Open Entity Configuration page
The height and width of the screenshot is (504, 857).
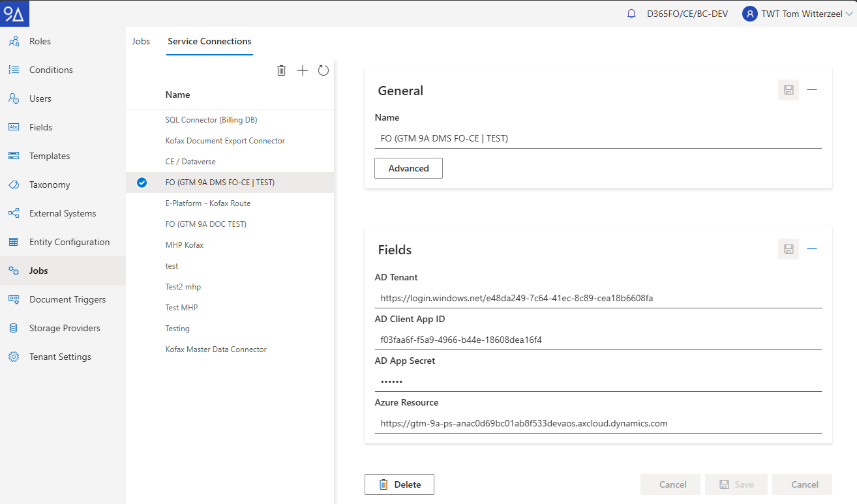(x=63, y=242)
